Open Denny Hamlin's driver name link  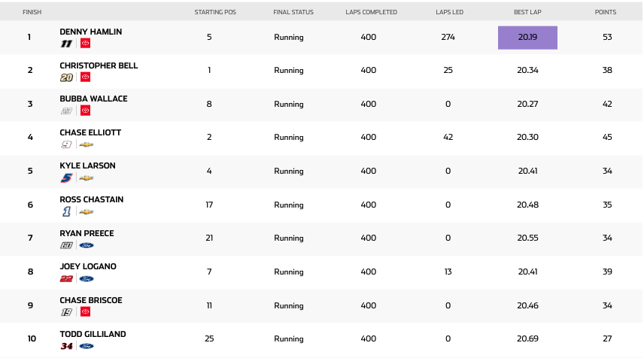point(90,32)
